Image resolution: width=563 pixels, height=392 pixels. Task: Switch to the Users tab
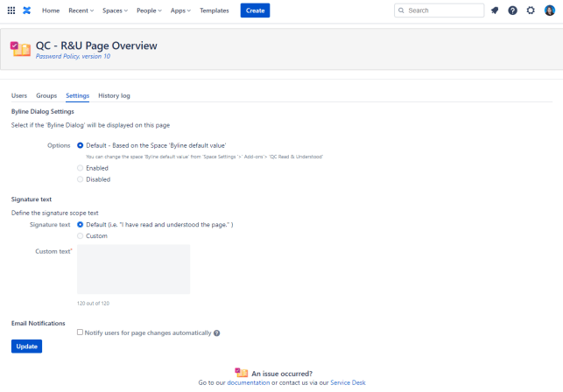[x=19, y=95]
